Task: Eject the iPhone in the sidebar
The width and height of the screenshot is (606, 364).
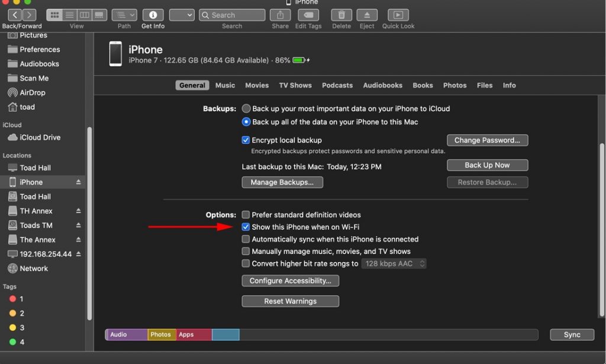Action: tap(78, 182)
